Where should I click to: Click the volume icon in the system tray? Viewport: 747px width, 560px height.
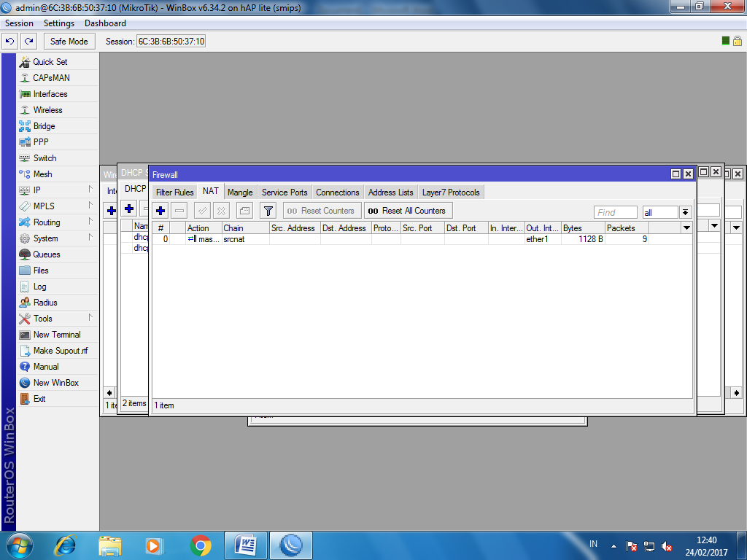pos(667,546)
